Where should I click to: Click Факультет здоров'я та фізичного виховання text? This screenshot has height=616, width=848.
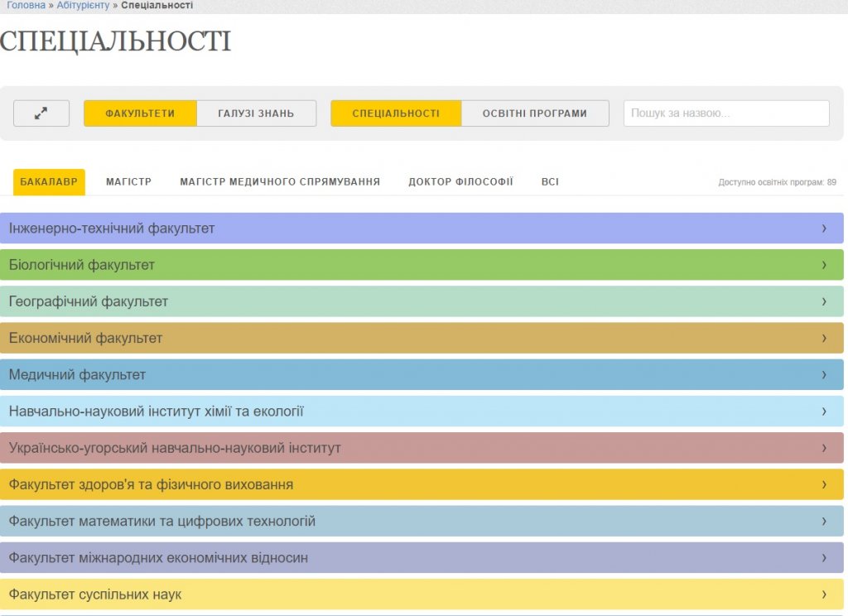coord(151,484)
